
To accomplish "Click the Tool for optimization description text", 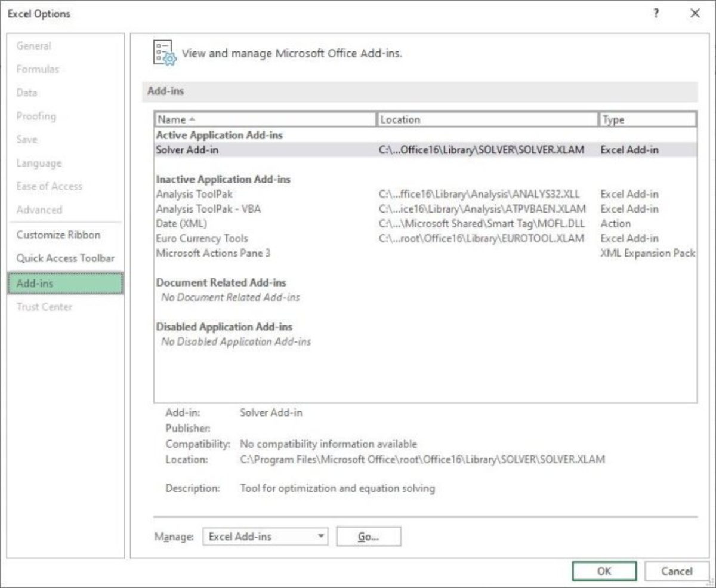I will click(x=338, y=488).
